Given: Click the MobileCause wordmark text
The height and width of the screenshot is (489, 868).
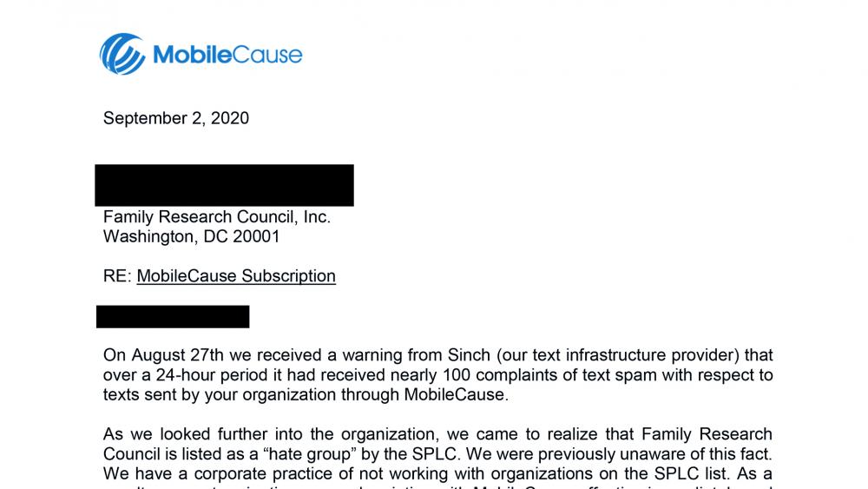Looking at the screenshot, I should click(x=227, y=55).
